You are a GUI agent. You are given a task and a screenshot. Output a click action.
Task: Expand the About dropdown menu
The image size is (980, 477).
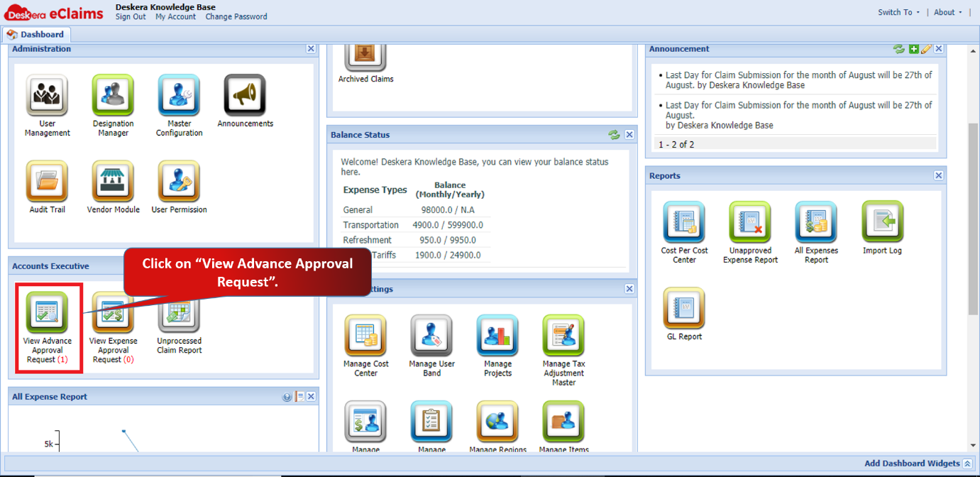click(948, 12)
